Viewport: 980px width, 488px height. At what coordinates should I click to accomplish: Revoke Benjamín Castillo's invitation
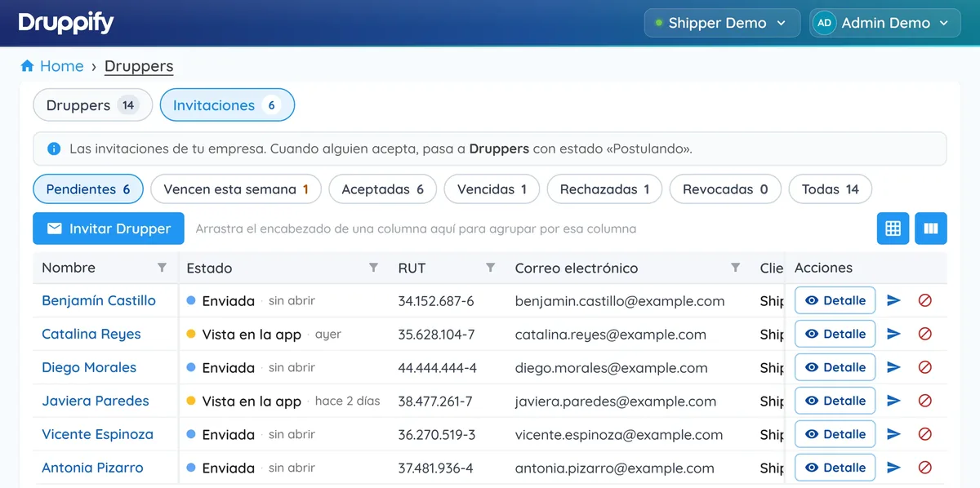[x=925, y=300]
